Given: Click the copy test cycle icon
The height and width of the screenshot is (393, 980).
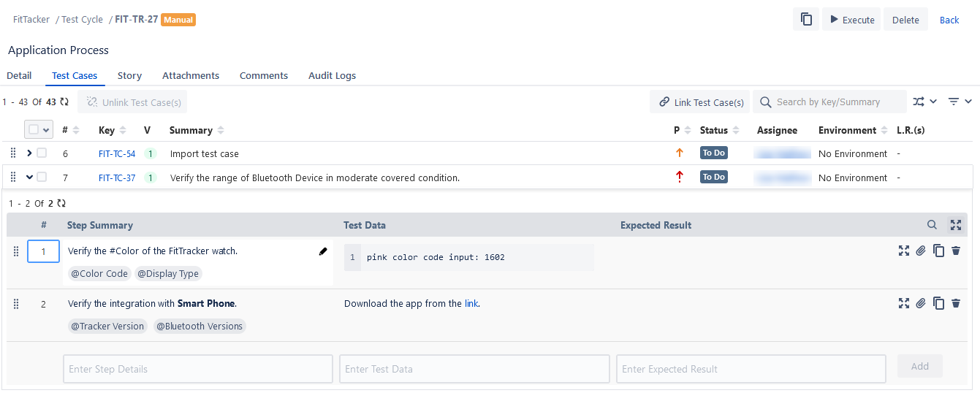Looking at the screenshot, I should pyautogui.click(x=806, y=20).
